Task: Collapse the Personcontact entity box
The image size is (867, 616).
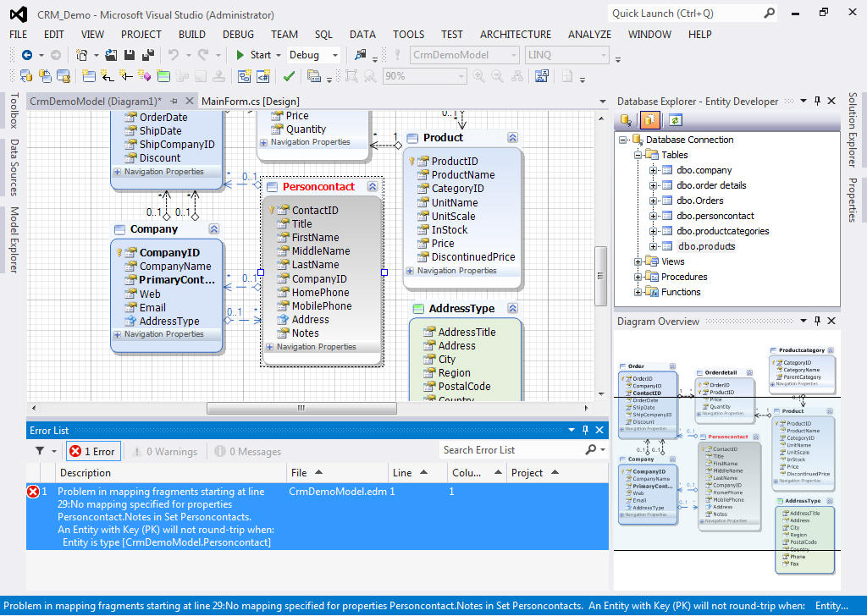Action: coord(373,187)
